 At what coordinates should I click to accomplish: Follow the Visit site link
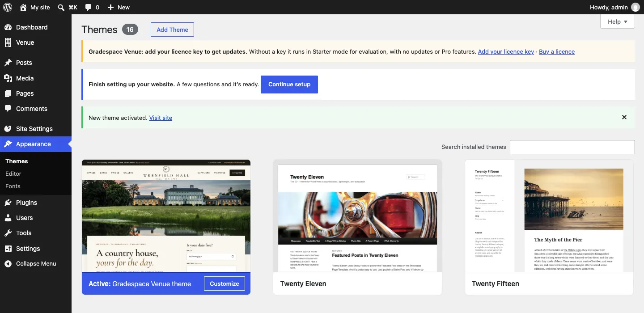(161, 118)
